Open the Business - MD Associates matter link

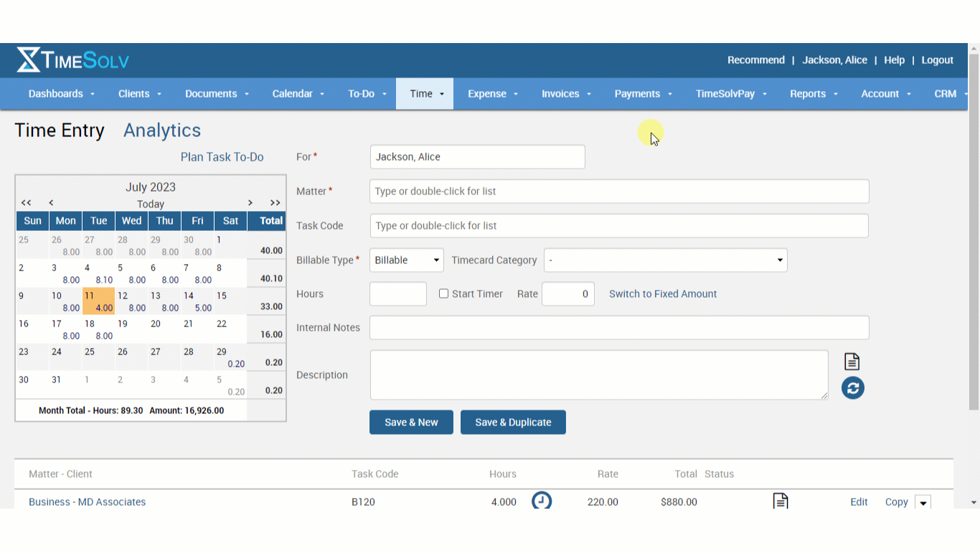(87, 502)
